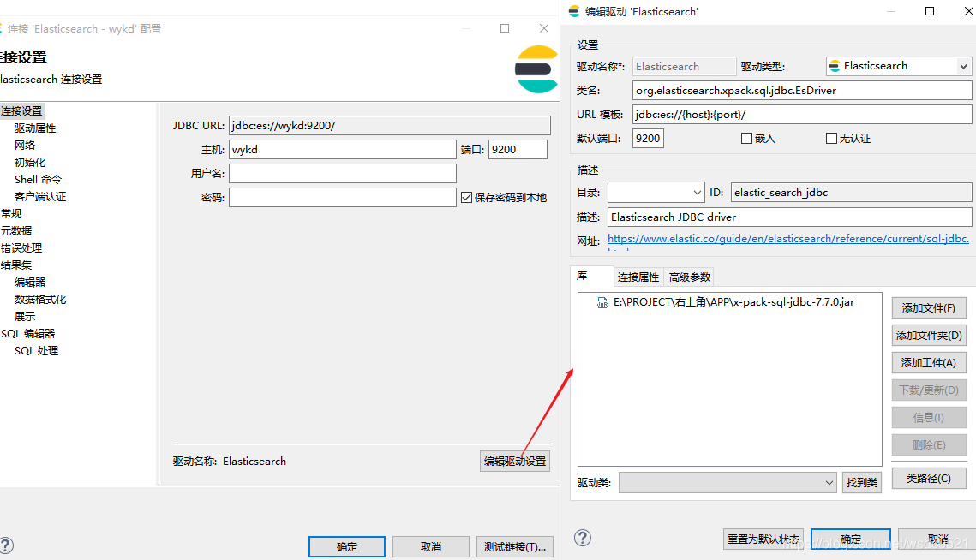Enable the 嵌入 checkbox
The image size is (976, 560).
click(746, 138)
